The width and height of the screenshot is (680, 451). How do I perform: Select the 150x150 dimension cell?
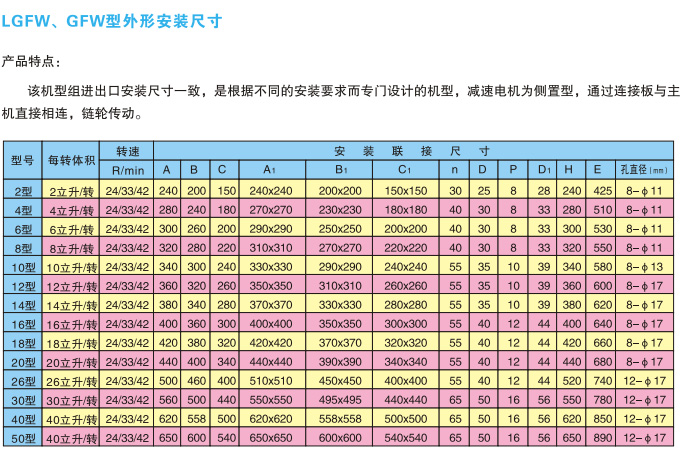406,189
